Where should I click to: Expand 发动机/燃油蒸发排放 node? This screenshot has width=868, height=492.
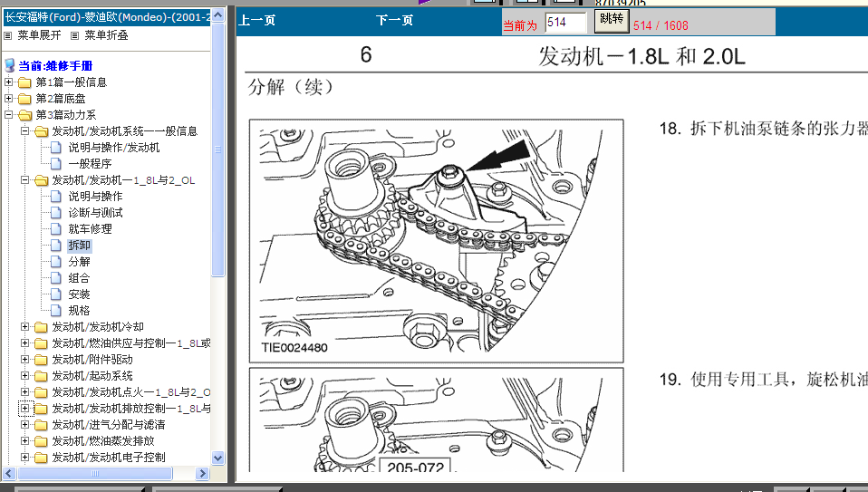coord(24,441)
